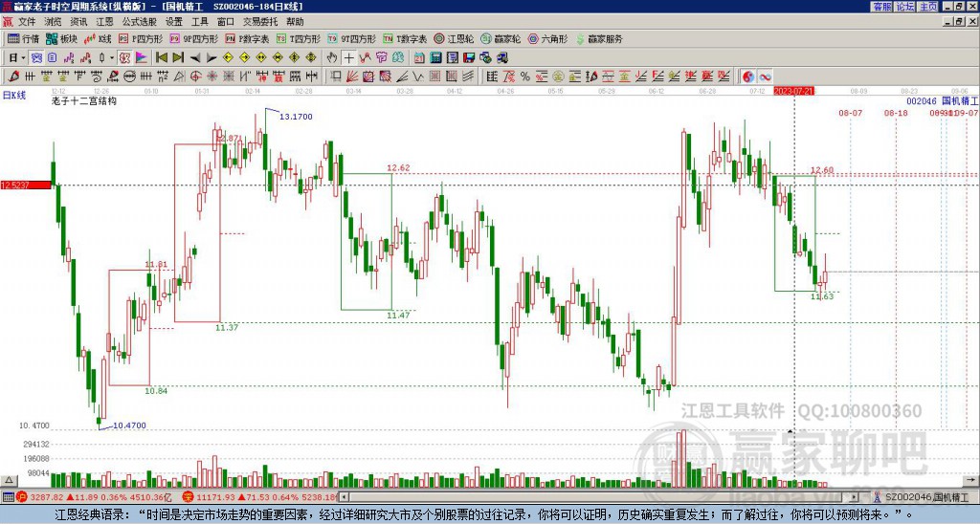Select the percent sign tool
Image resolution: width=980 pixels, height=524 pixels.
(525, 76)
